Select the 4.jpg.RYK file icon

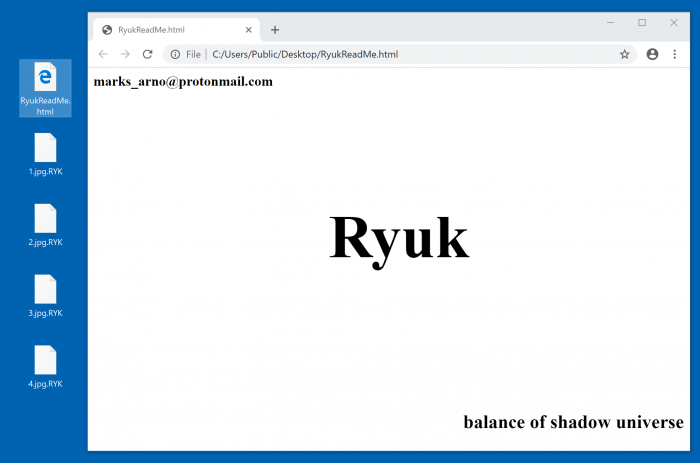(x=45, y=367)
